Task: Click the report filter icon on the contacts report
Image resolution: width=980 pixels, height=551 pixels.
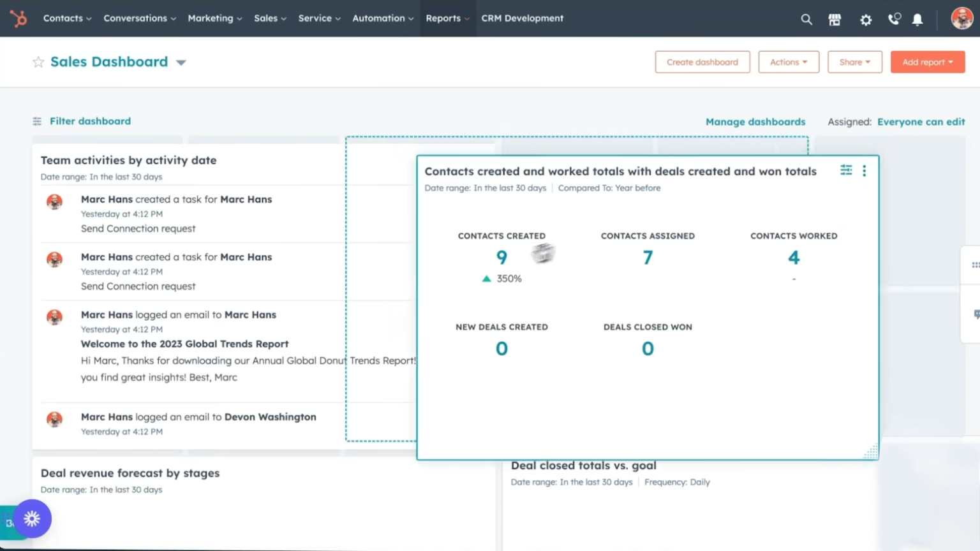Action: tap(846, 170)
